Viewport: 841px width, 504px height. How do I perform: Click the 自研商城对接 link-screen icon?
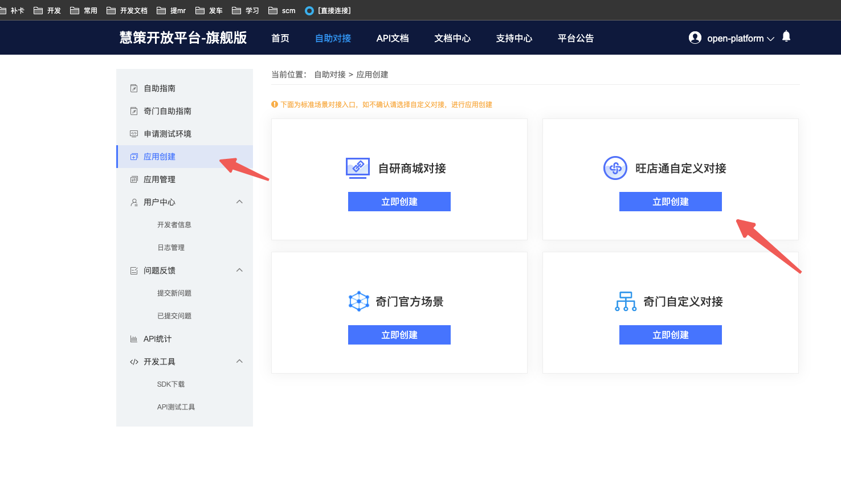click(358, 168)
